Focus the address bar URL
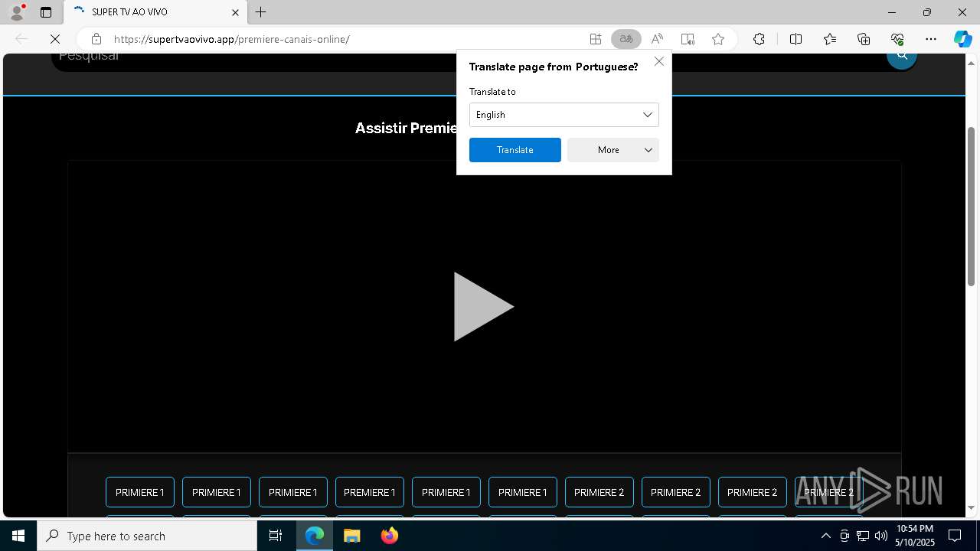This screenshot has height=551, width=980. click(x=231, y=39)
